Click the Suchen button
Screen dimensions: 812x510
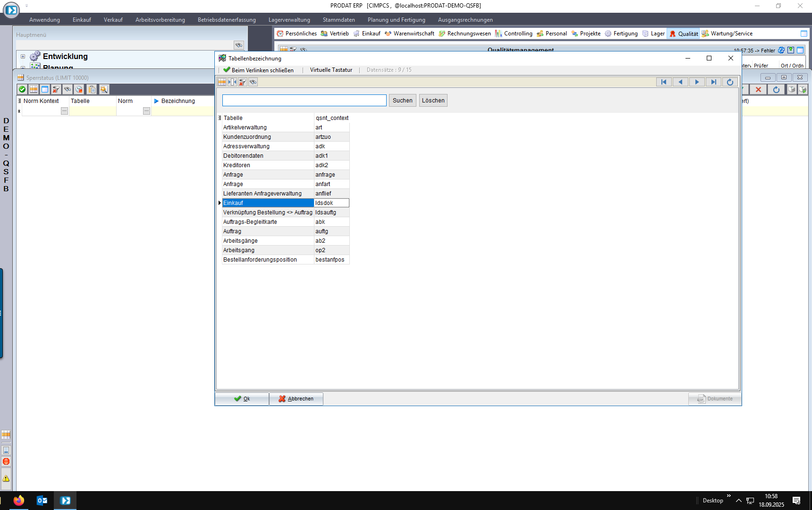click(402, 101)
